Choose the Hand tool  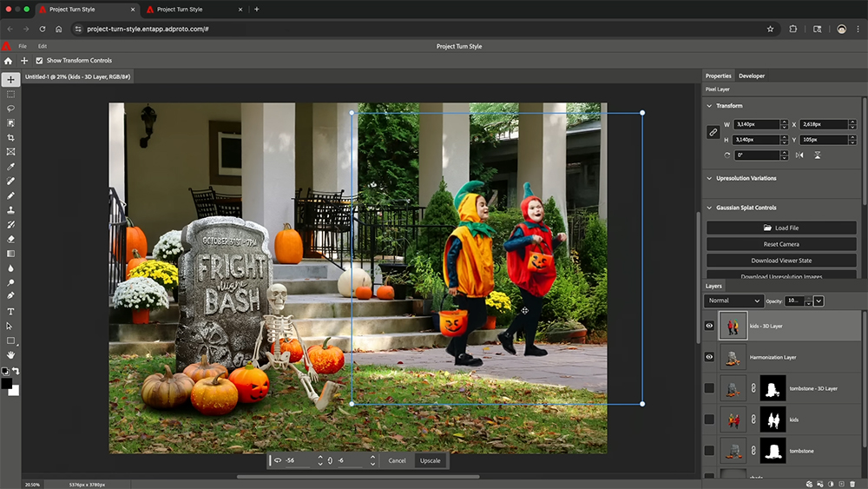10,354
